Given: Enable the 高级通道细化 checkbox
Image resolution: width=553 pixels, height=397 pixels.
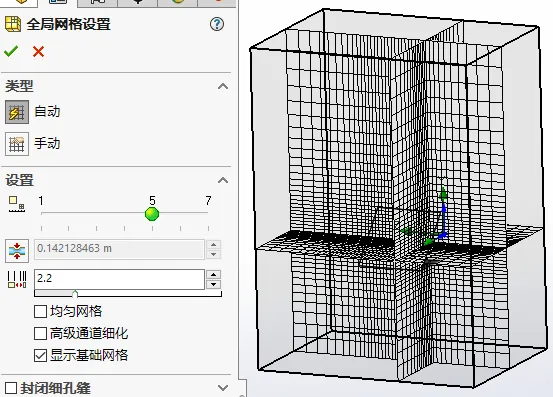Looking at the screenshot, I should point(41,333).
